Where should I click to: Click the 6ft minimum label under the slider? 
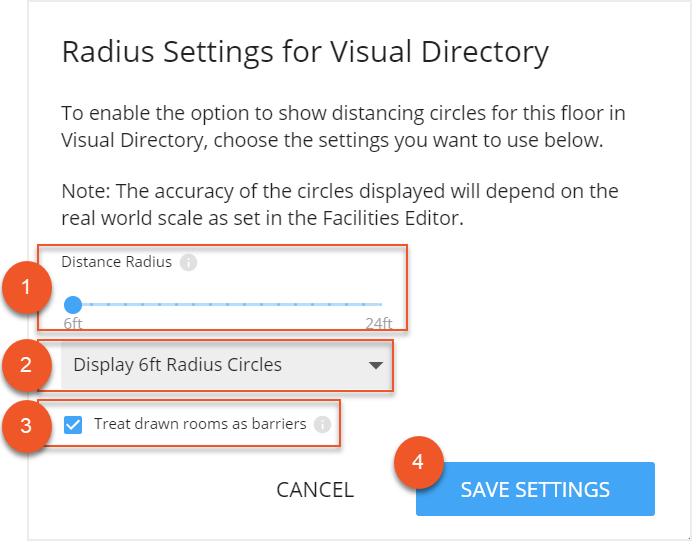73,323
